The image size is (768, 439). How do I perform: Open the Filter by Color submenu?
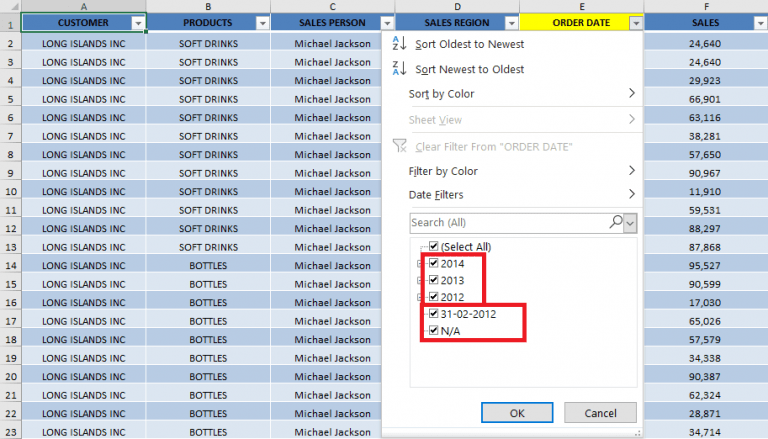[520, 171]
